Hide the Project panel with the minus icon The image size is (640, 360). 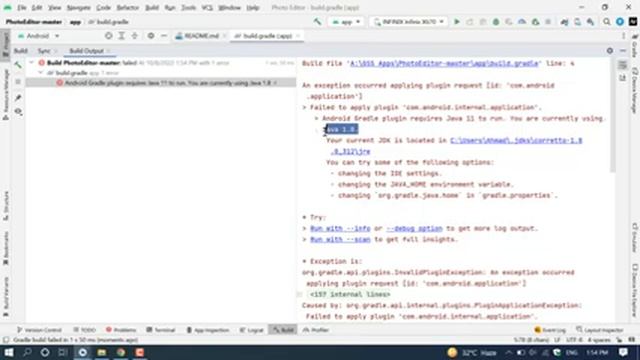click(x=164, y=36)
